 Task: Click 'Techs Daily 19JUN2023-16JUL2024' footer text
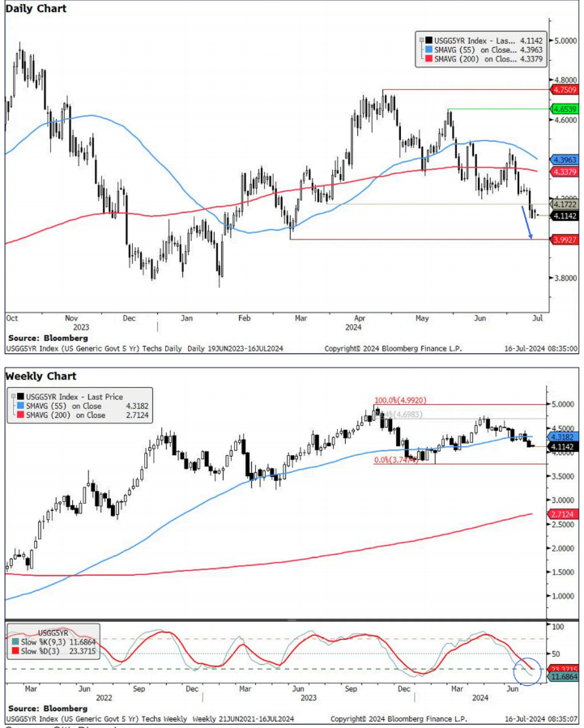click(212, 348)
